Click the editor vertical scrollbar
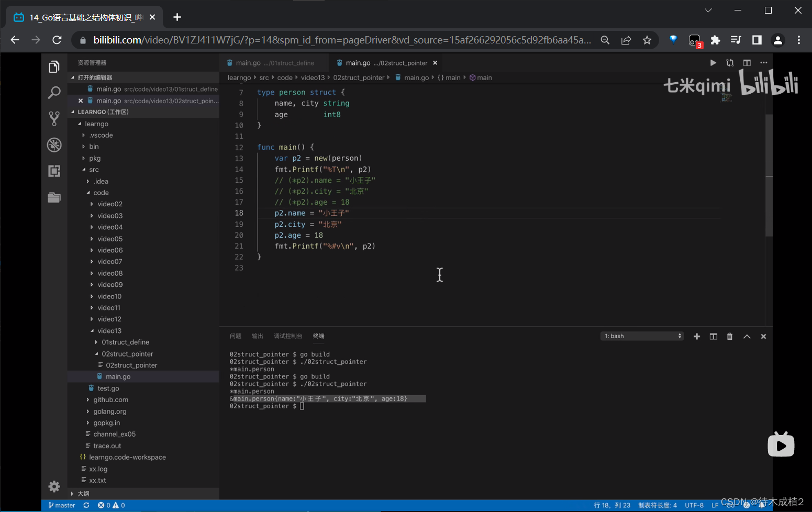This screenshot has width=812, height=512. coord(769,175)
